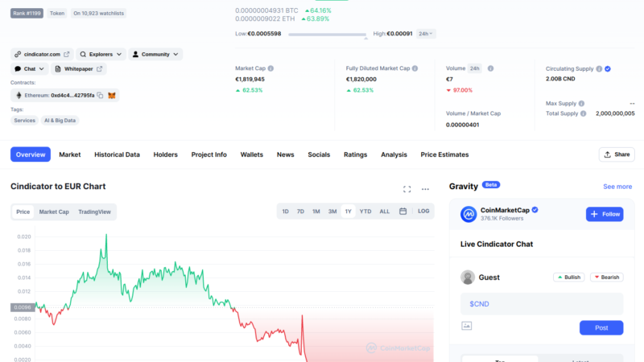
Task: Click See more in Gravity
Action: pos(617,187)
